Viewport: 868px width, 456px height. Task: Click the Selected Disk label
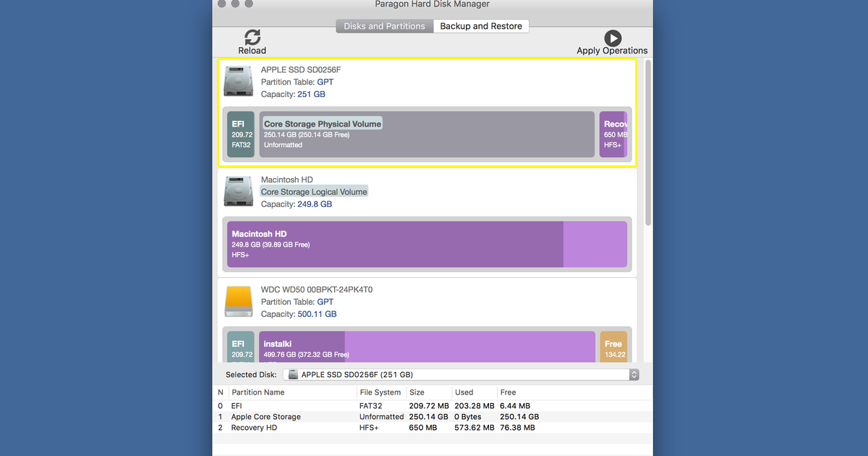tap(252, 375)
